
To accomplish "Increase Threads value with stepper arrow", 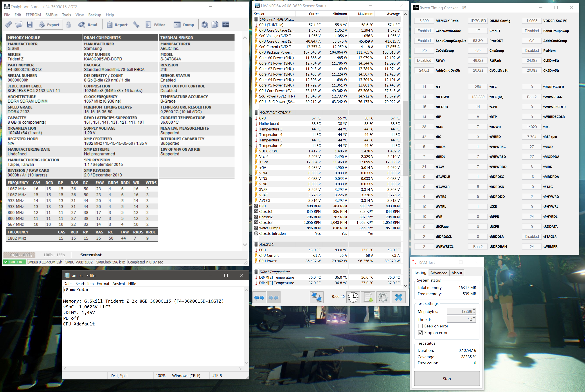I will pos(474,318).
